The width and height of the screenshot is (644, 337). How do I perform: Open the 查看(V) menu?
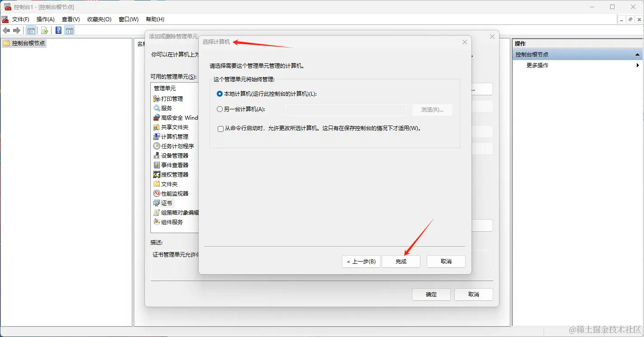[x=71, y=19]
